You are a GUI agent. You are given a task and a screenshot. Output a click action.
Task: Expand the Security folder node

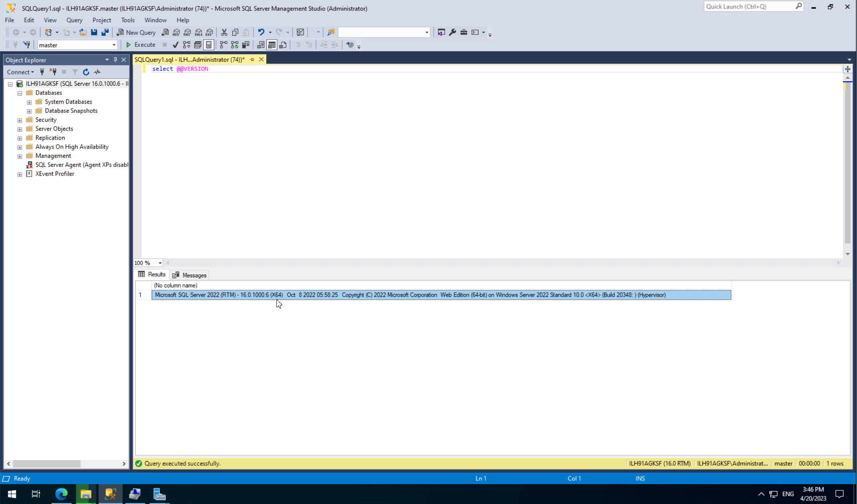[x=20, y=120]
